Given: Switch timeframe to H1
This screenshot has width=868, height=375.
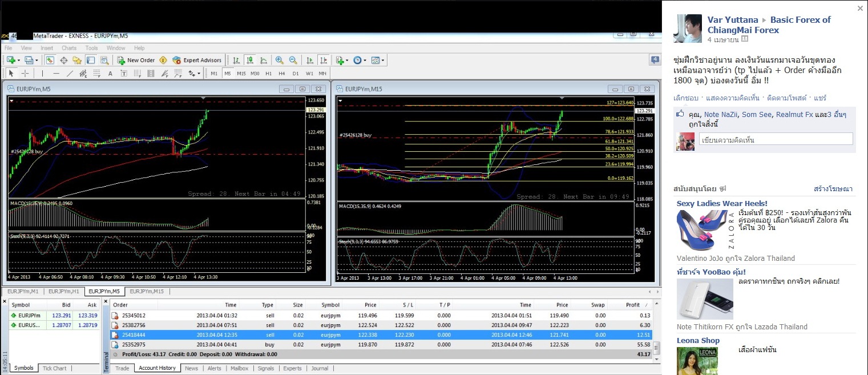Looking at the screenshot, I should click(268, 74).
